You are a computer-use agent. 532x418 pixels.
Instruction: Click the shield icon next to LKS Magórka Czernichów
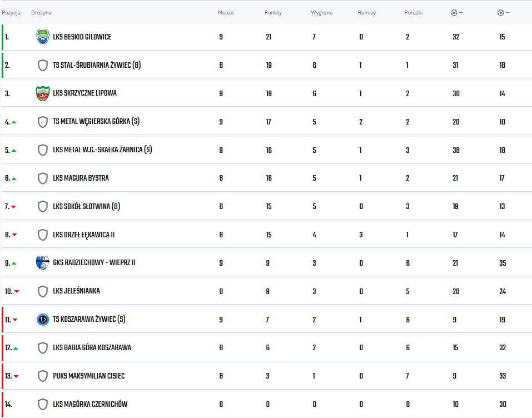43,405
